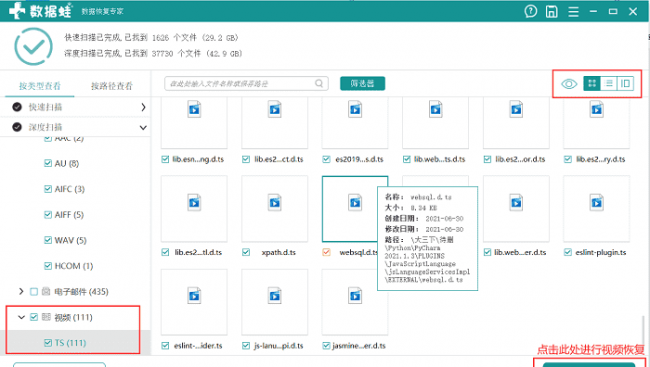
Task: Switch to list view
Action: 609,83
